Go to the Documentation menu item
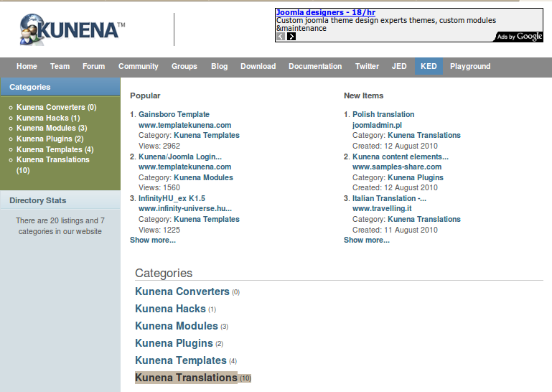This screenshot has height=392, width=552. [315, 66]
